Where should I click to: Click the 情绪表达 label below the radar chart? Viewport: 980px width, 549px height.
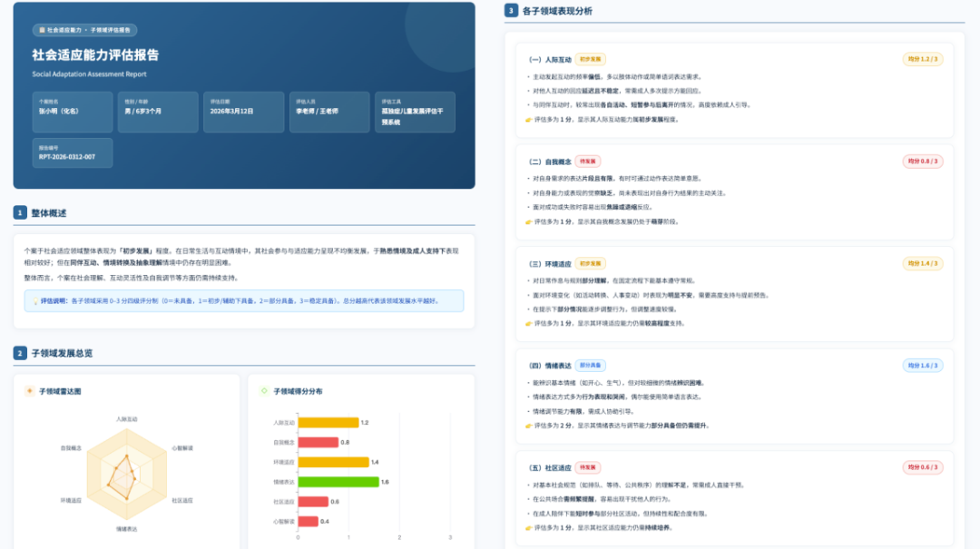click(x=126, y=529)
